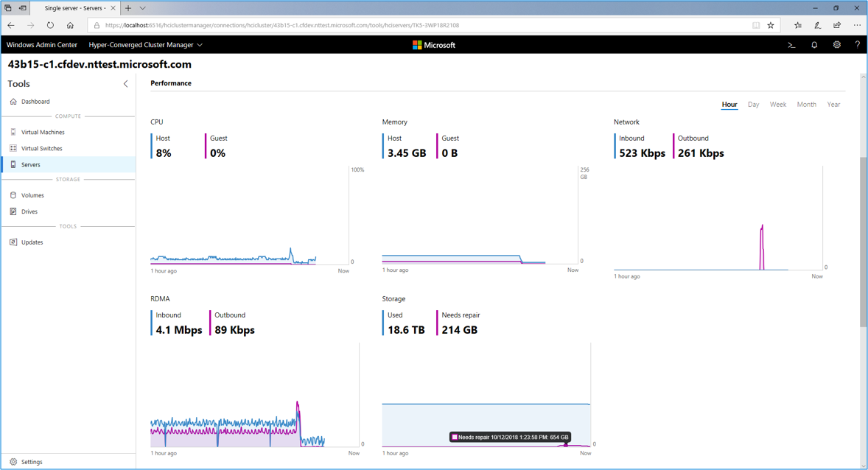
Task: Click the Needs repair data point on storage chart
Action: (566, 444)
